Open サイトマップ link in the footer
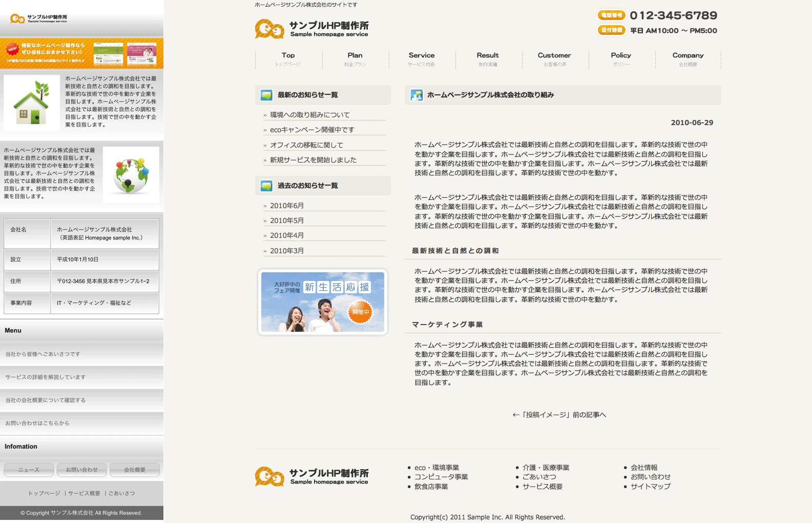 coord(650,486)
